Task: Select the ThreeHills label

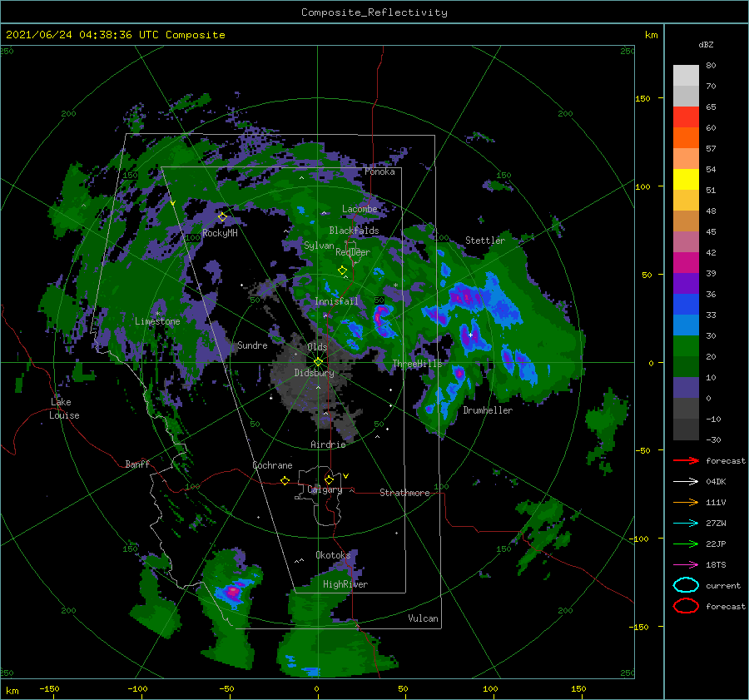Action: [418, 364]
